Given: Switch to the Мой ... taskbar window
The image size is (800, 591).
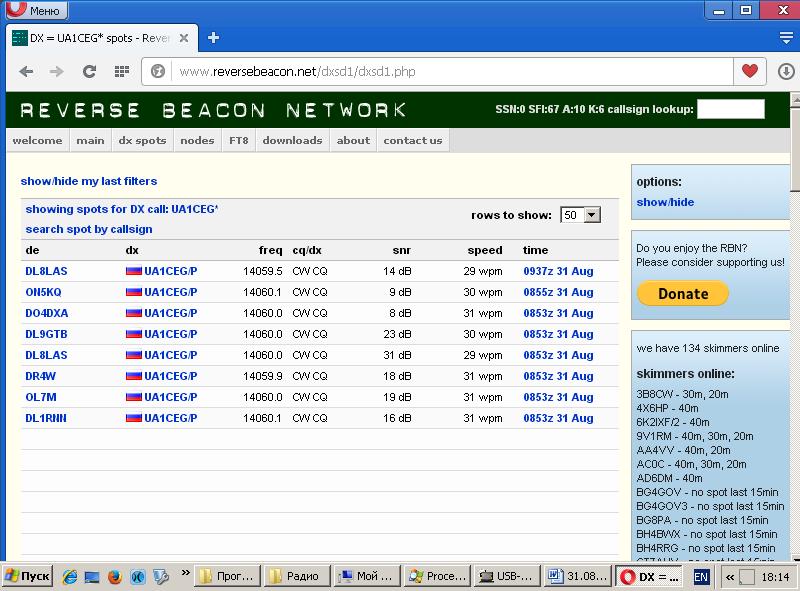Looking at the screenshot, I should 367,577.
